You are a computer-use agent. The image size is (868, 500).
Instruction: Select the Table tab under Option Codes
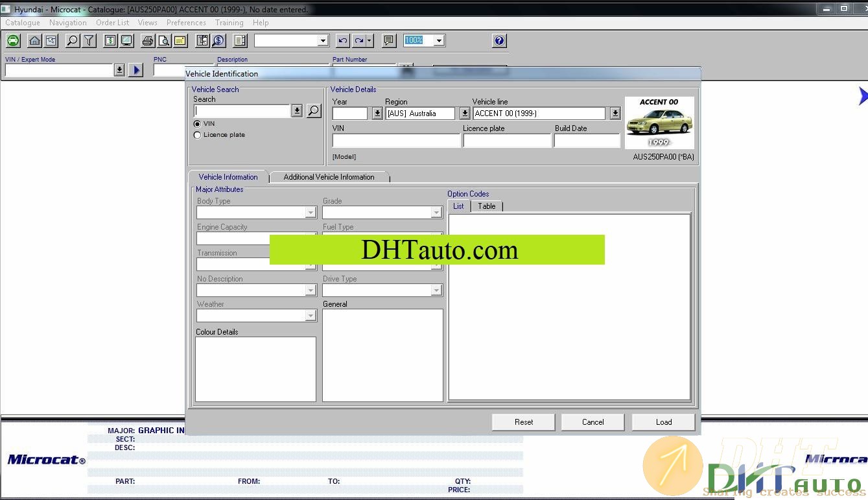pyautogui.click(x=487, y=206)
